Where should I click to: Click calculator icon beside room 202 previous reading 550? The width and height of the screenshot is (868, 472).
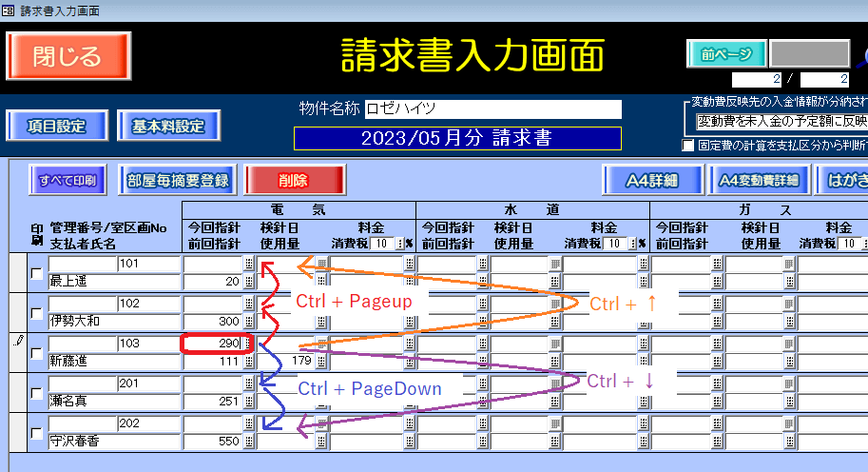click(248, 442)
